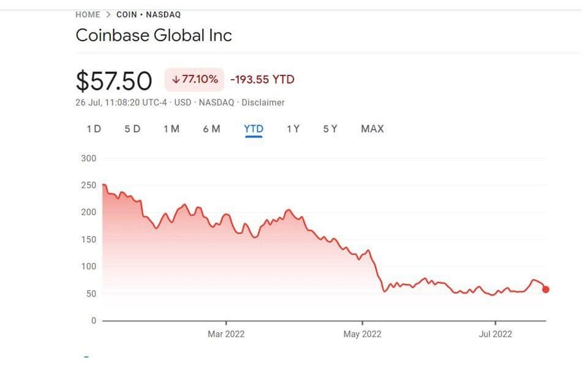The width and height of the screenshot is (588, 366).
Task: Click the Mar 2022 axis label
Action: [226, 334]
